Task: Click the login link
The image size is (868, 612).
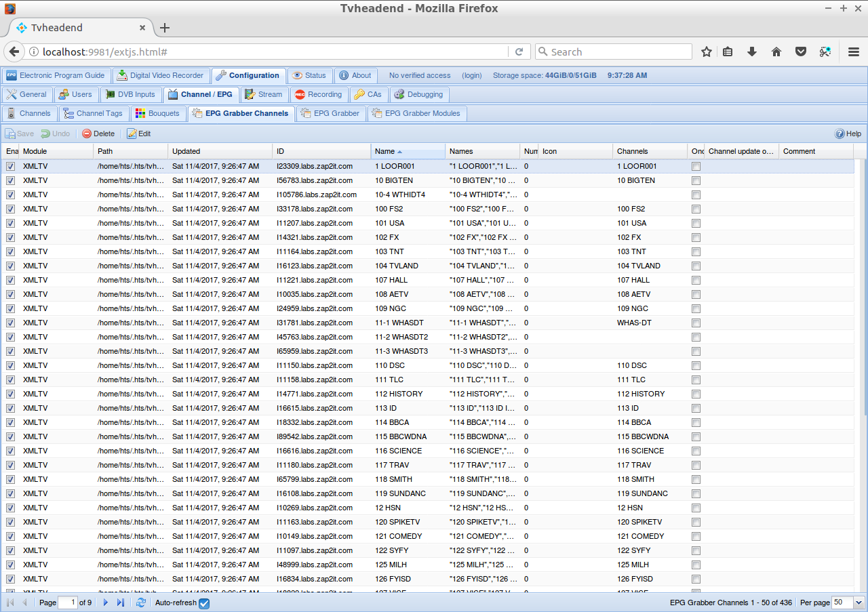Action: pos(471,75)
